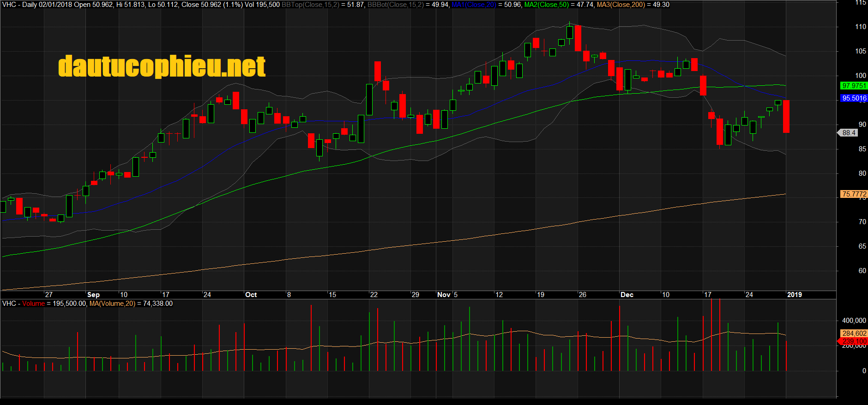This screenshot has height=405, width=868.
Task: Select the green MA2(Close,50) label
Action: pyautogui.click(x=547, y=5)
